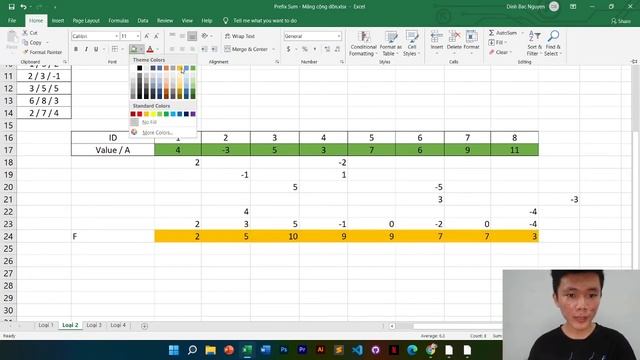Click the add new sheet plus icon
The image size is (640, 360).
tap(144, 326)
